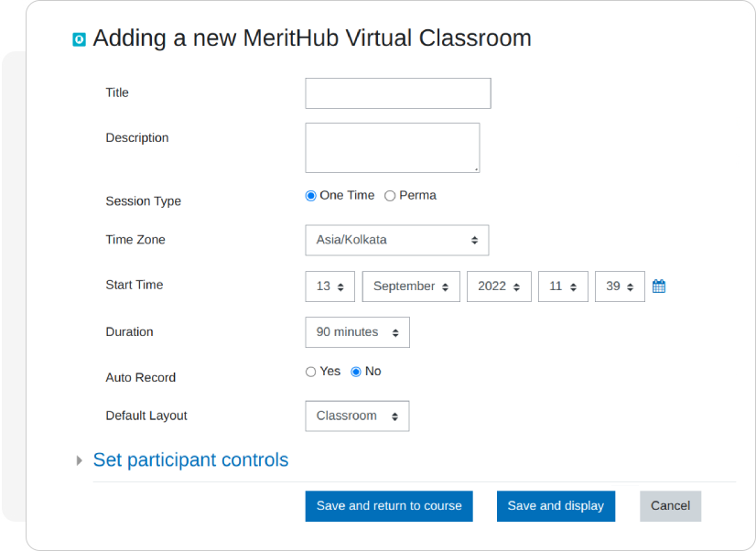This screenshot has width=756, height=551.
Task: Click the Time Zone label
Action: coord(135,240)
